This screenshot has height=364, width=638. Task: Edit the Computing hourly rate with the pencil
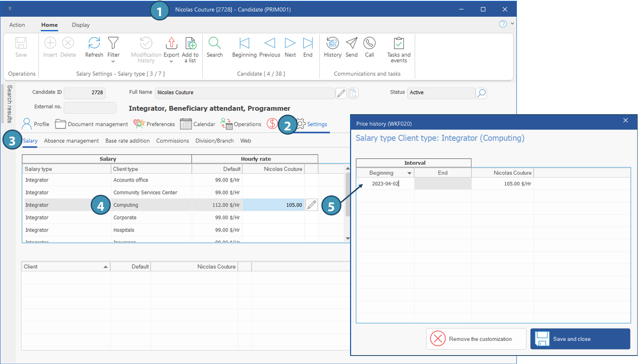click(311, 205)
